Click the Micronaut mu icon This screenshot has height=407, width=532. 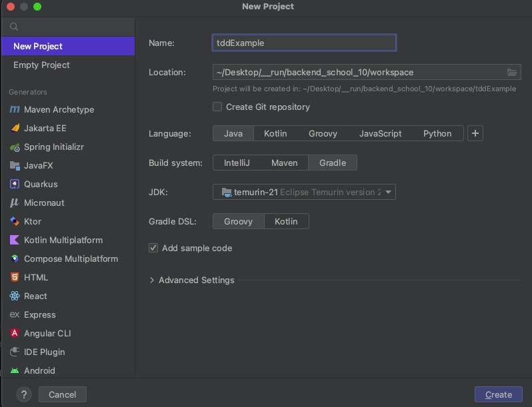click(x=15, y=203)
